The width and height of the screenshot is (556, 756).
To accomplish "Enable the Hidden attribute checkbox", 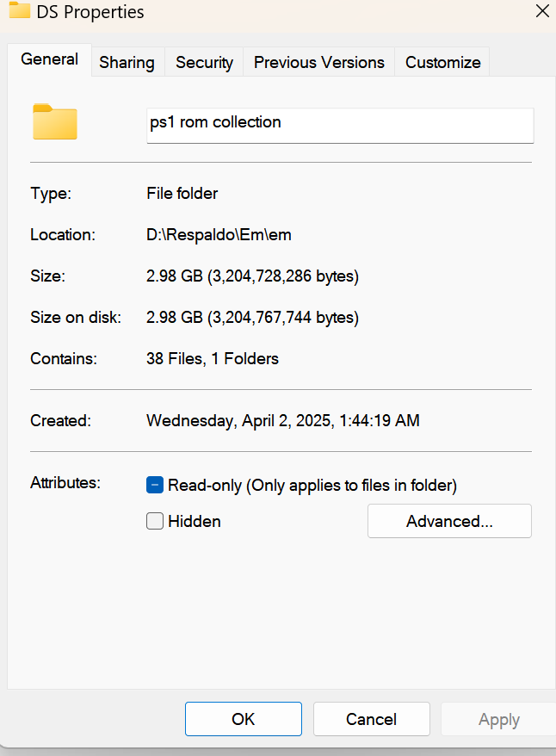I will click(x=155, y=521).
